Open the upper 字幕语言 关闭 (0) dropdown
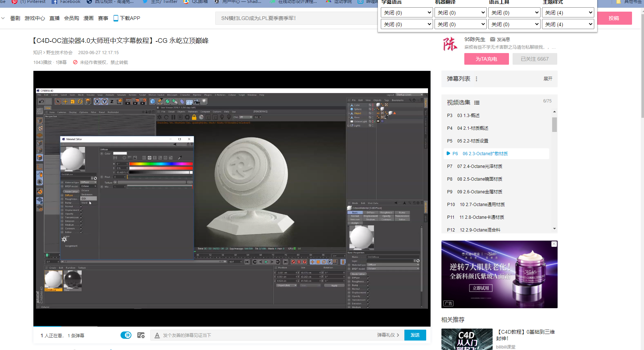 [x=407, y=13]
